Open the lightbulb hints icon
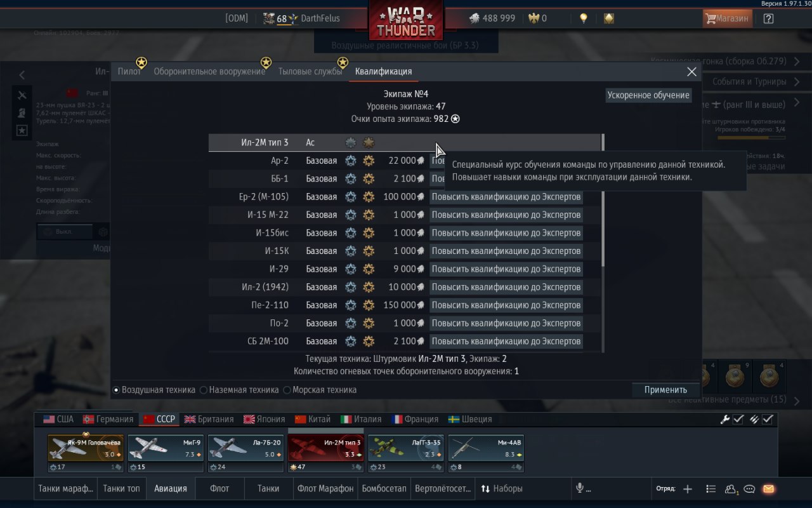The width and height of the screenshot is (812, 508). click(584, 18)
